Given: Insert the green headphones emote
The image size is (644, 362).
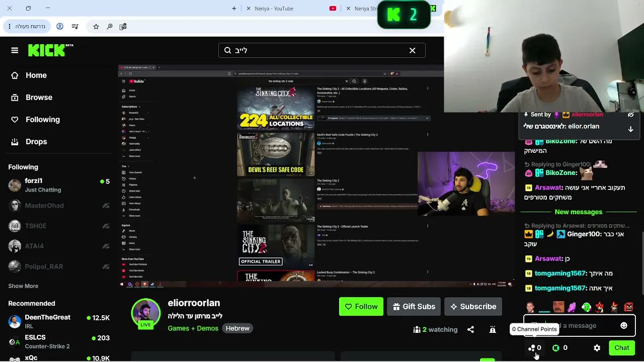Looking at the screenshot, I should pyautogui.click(x=586, y=307).
